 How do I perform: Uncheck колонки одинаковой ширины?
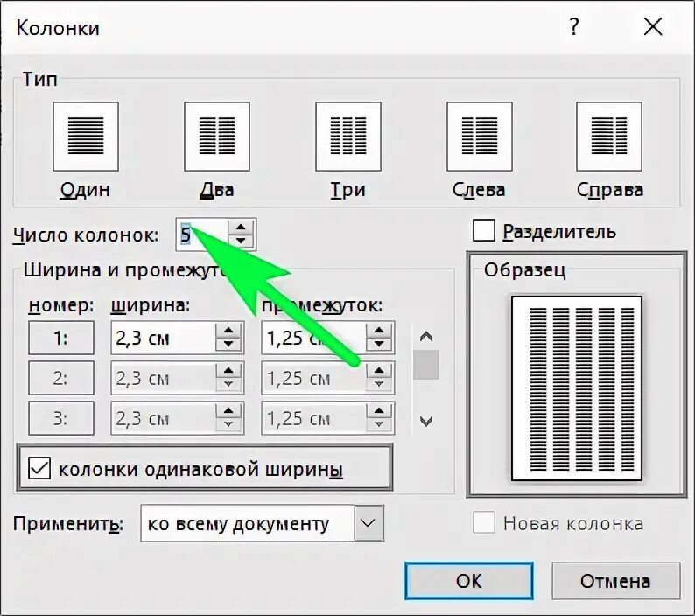point(39,469)
